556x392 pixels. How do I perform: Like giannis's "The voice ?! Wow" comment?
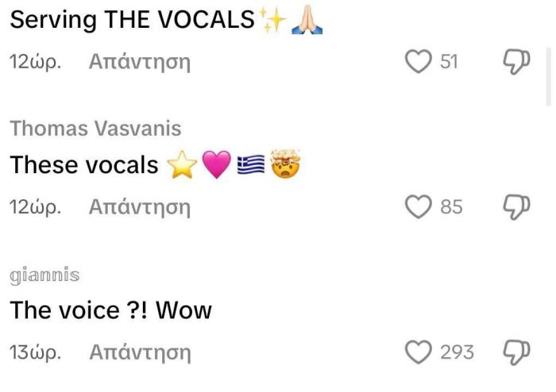click(419, 352)
